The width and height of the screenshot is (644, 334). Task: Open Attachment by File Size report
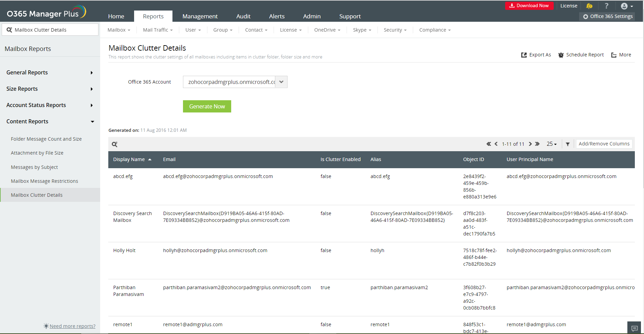[37, 153]
